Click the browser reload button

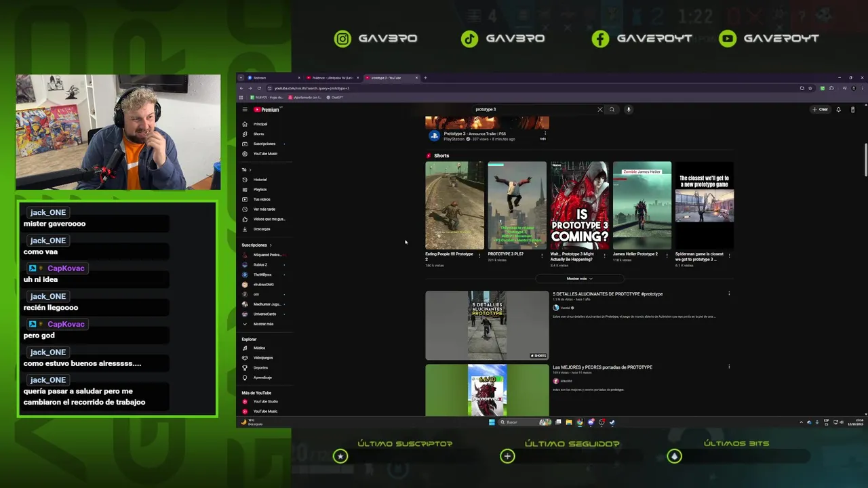258,88
